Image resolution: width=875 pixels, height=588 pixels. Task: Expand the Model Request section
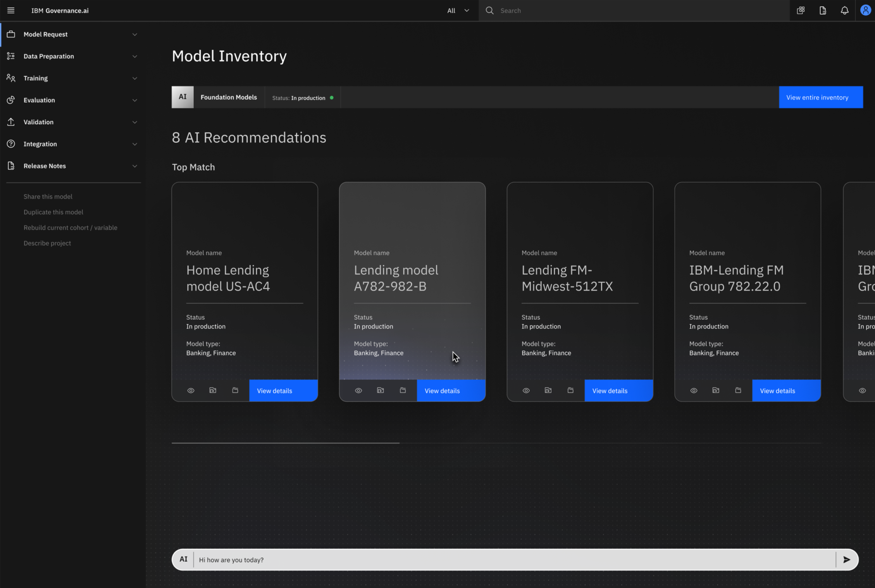pyautogui.click(x=45, y=34)
